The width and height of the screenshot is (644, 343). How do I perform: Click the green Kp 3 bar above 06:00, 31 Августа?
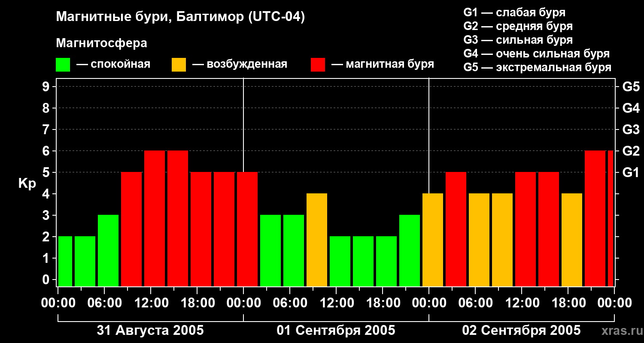pyautogui.click(x=108, y=251)
